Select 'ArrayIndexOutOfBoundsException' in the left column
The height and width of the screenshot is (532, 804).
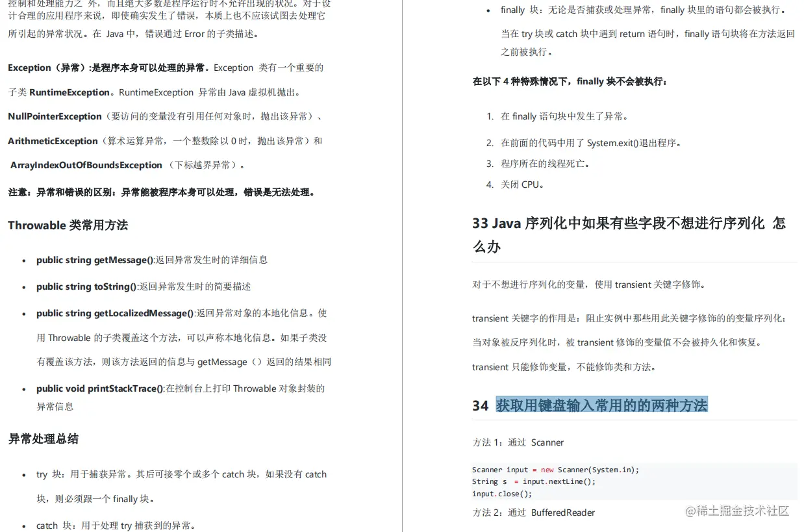pos(85,165)
